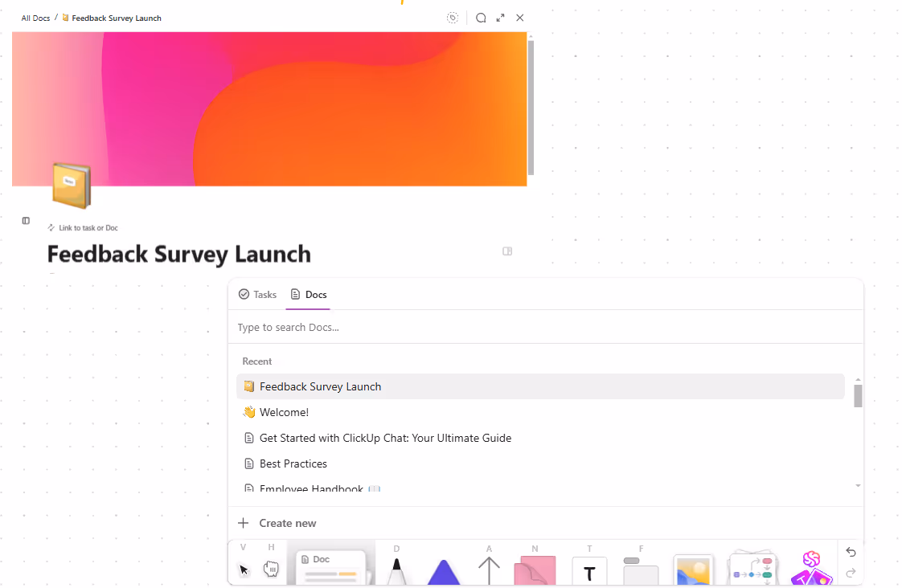Open the Insert Image tool

pos(693,572)
